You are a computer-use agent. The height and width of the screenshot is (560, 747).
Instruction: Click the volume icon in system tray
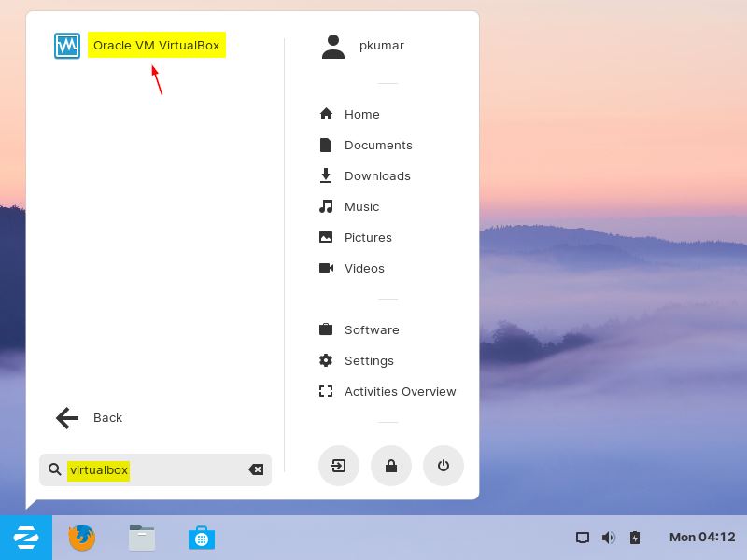(x=609, y=538)
